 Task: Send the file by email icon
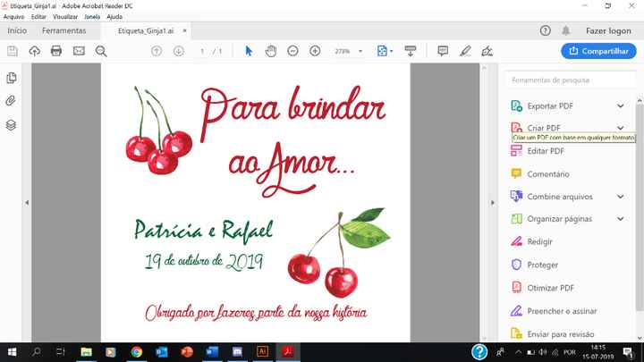(x=79, y=51)
